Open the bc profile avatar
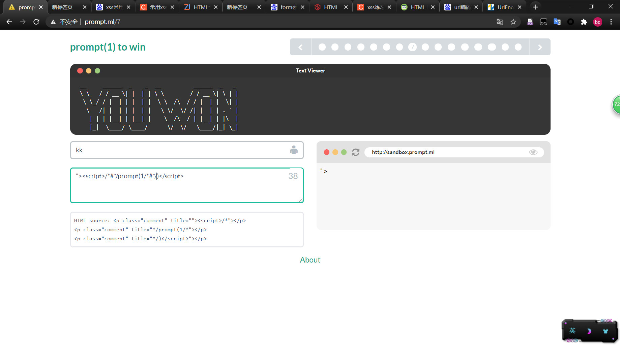The width and height of the screenshot is (620, 364). coord(597,22)
